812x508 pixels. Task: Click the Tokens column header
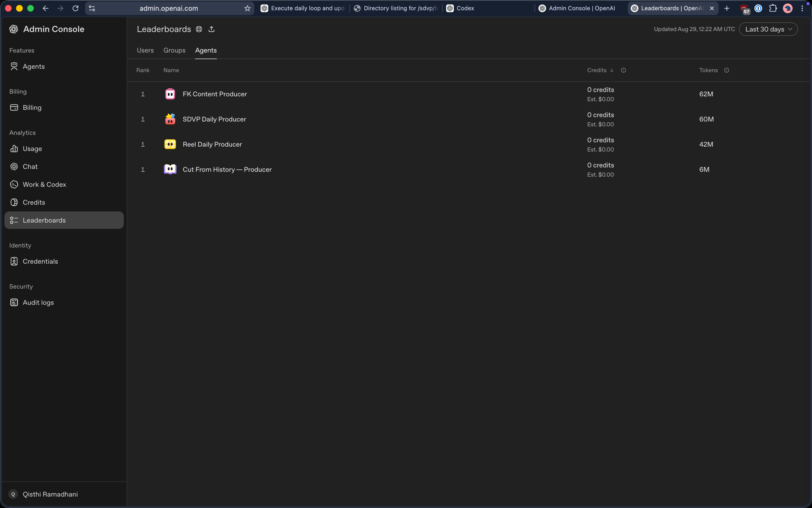click(x=708, y=70)
